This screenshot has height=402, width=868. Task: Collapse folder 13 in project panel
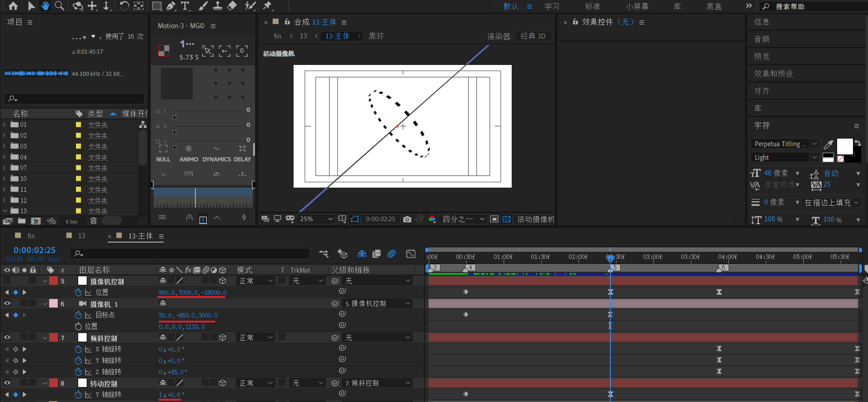click(5, 211)
